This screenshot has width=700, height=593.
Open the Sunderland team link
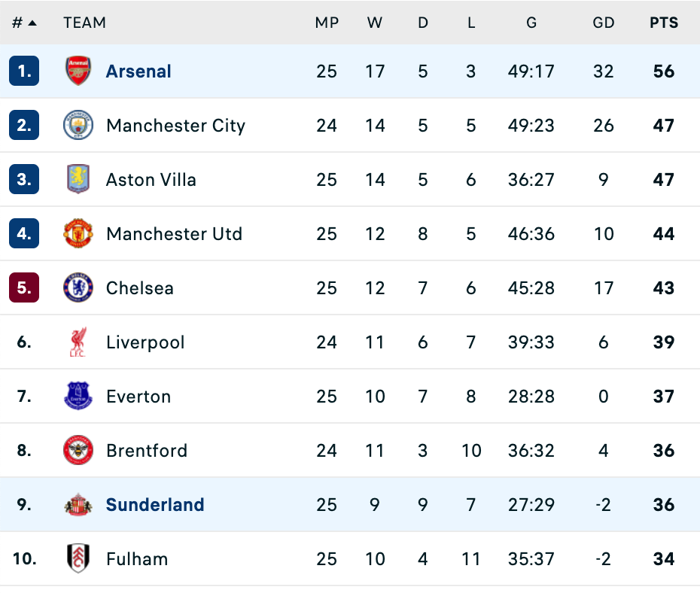[155, 505]
